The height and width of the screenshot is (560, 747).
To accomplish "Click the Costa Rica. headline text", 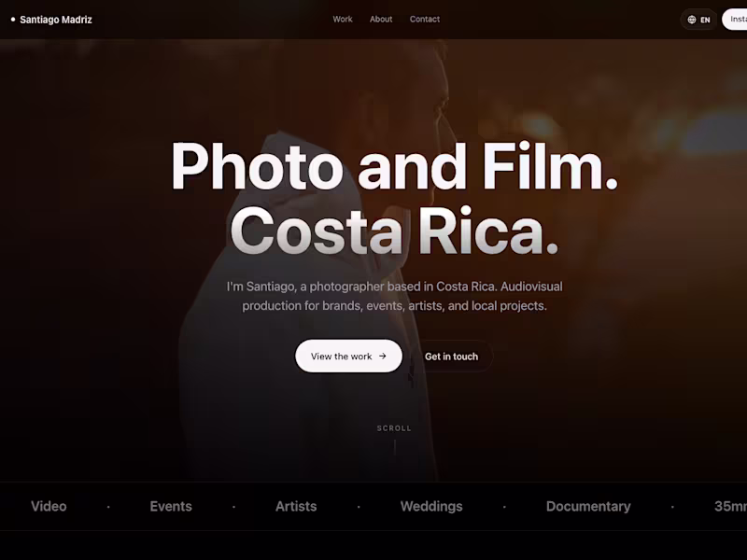I will [x=394, y=231].
